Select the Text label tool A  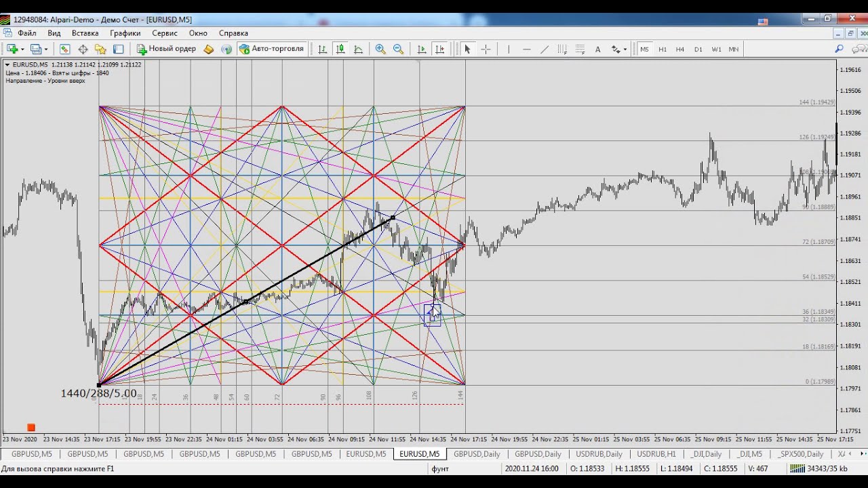(x=597, y=49)
